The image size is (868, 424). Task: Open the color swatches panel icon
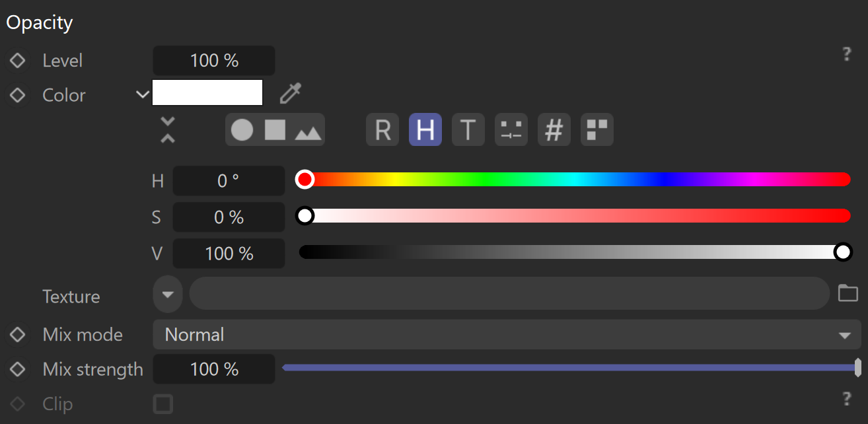click(x=597, y=129)
